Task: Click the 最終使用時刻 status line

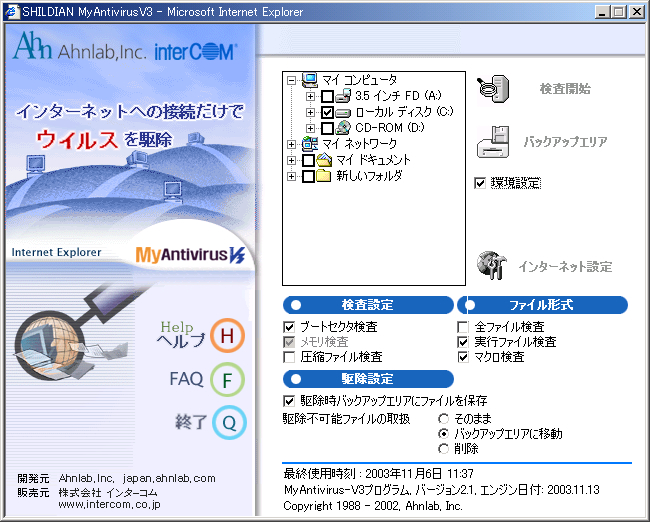Action: 378,473
